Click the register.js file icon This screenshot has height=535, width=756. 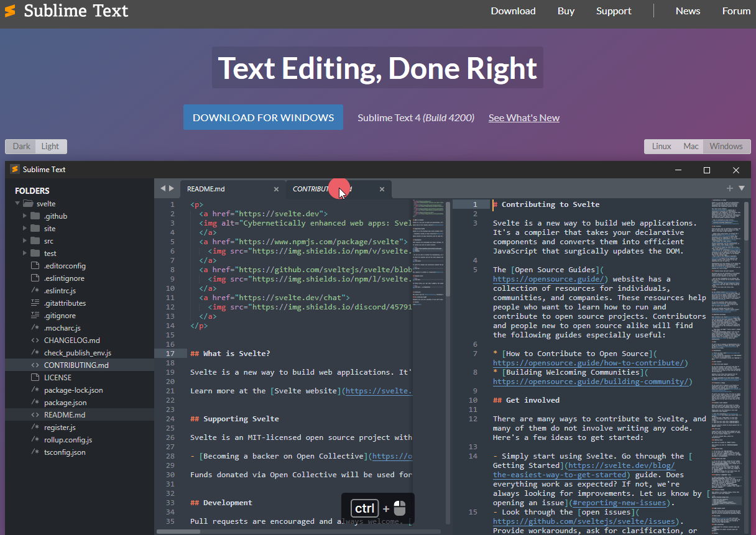point(35,428)
